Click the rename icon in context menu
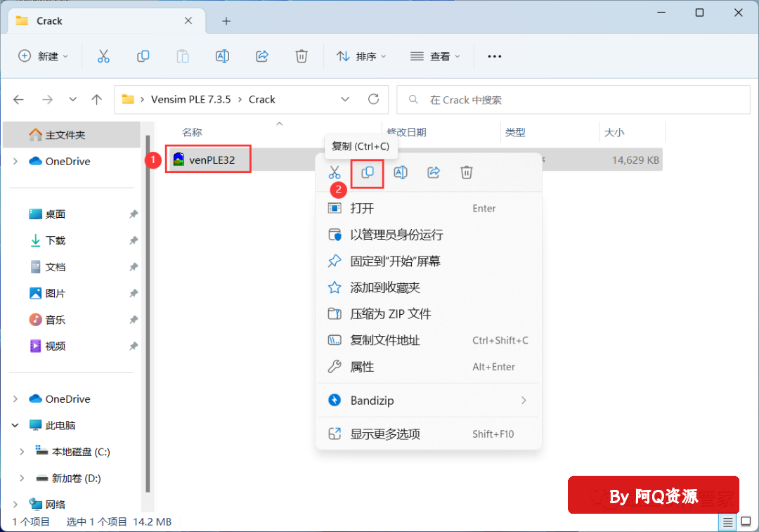Image resolution: width=759 pixels, height=532 pixels. [401, 172]
